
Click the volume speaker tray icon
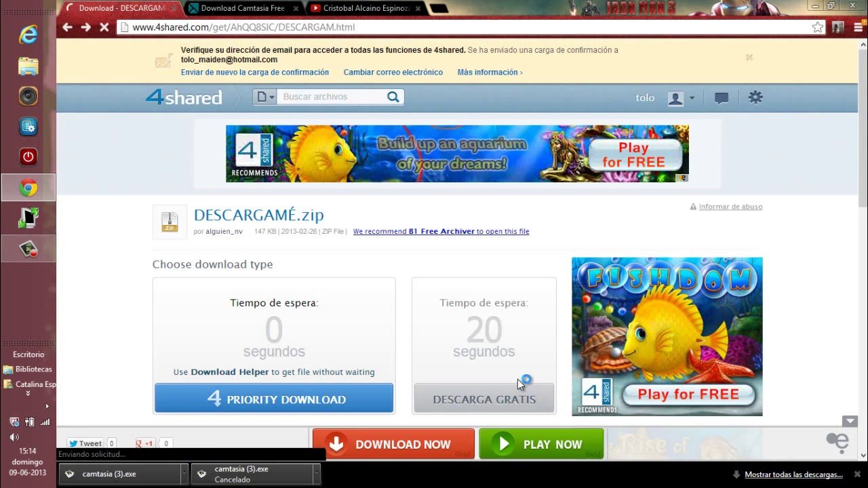[14, 437]
